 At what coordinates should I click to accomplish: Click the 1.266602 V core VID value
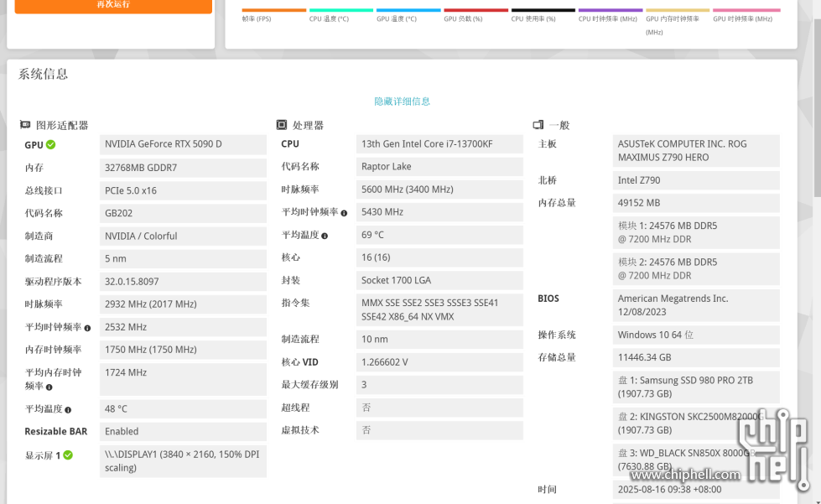click(x=439, y=362)
